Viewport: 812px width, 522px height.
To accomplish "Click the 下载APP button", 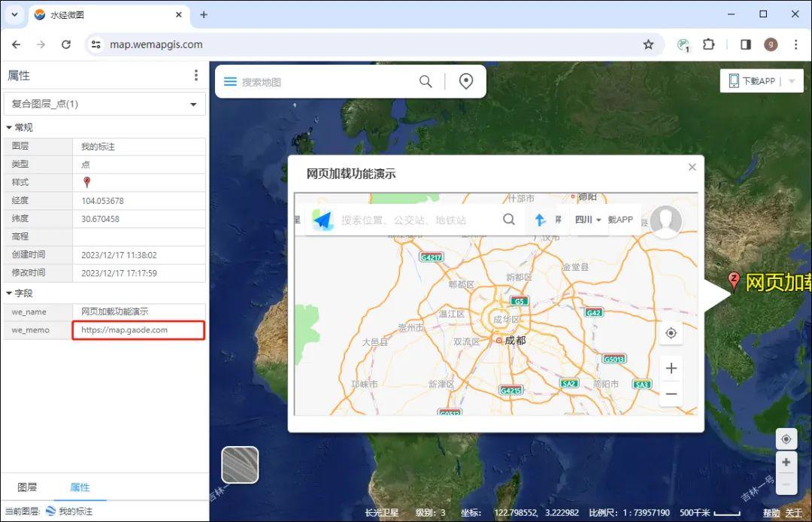I will point(762,80).
